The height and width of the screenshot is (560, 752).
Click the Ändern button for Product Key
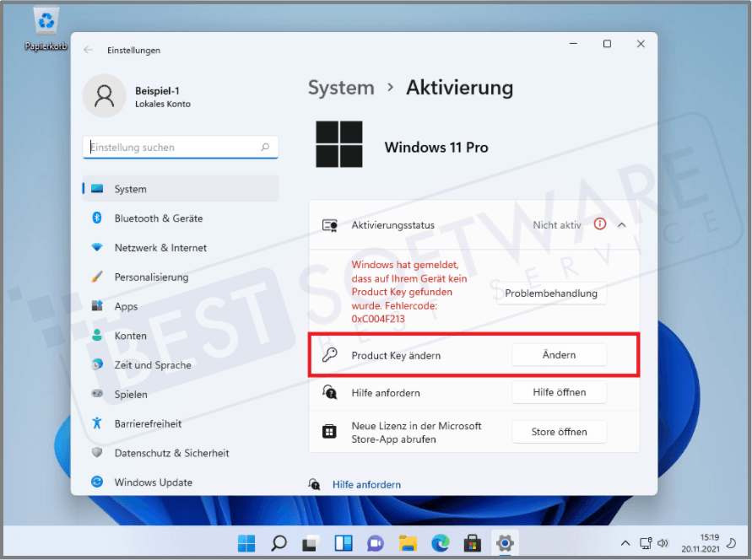(x=559, y=354)
